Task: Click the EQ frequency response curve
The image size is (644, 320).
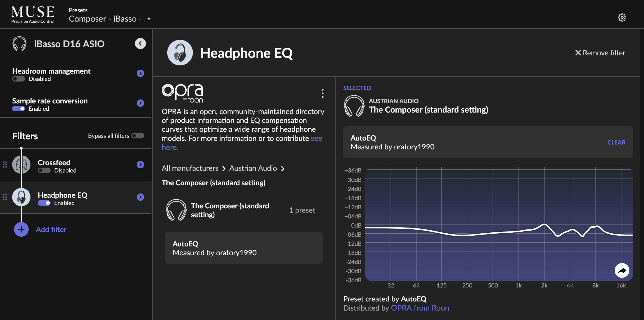Action: 499,231
